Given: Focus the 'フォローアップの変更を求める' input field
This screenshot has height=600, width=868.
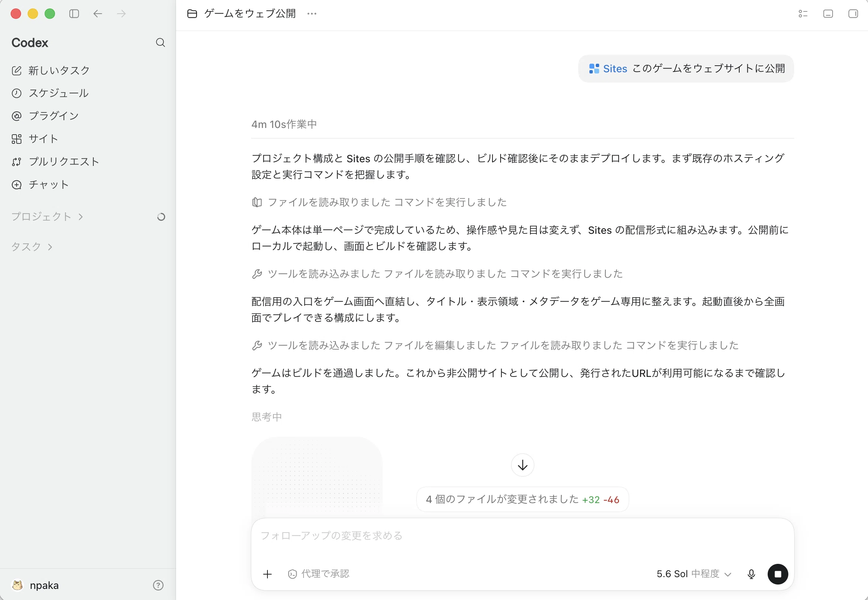Looking at the screenshot, I should [x=522, y=536].
